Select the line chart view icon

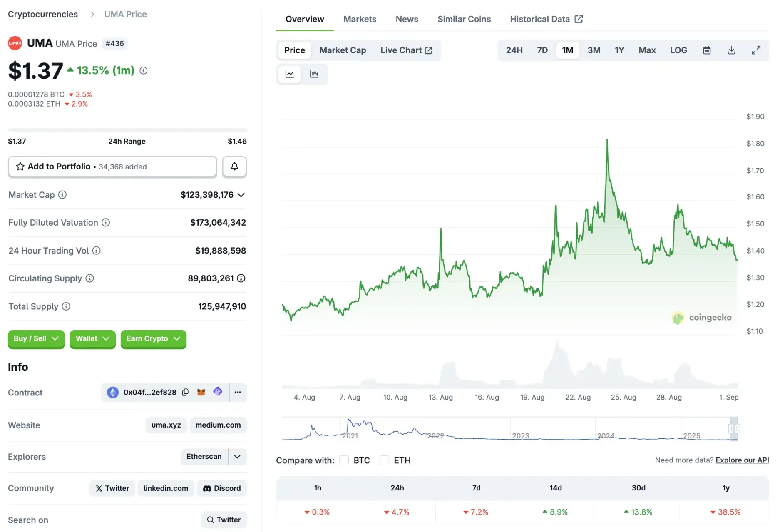(x=289, y=74)
